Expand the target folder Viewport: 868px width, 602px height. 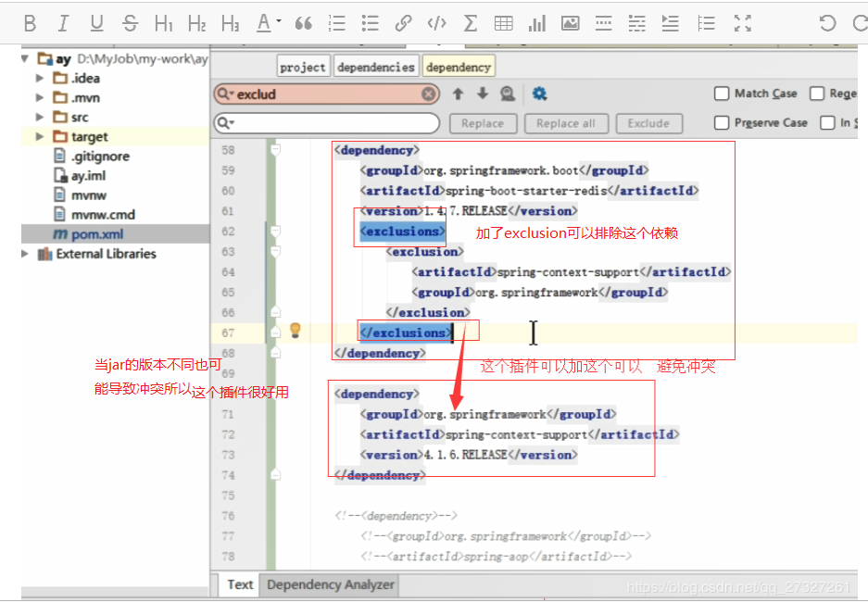pos(39,136)
